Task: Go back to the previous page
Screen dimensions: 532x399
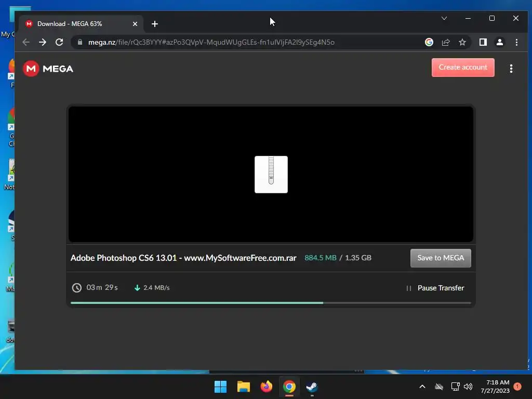Action: pos(26,42)
